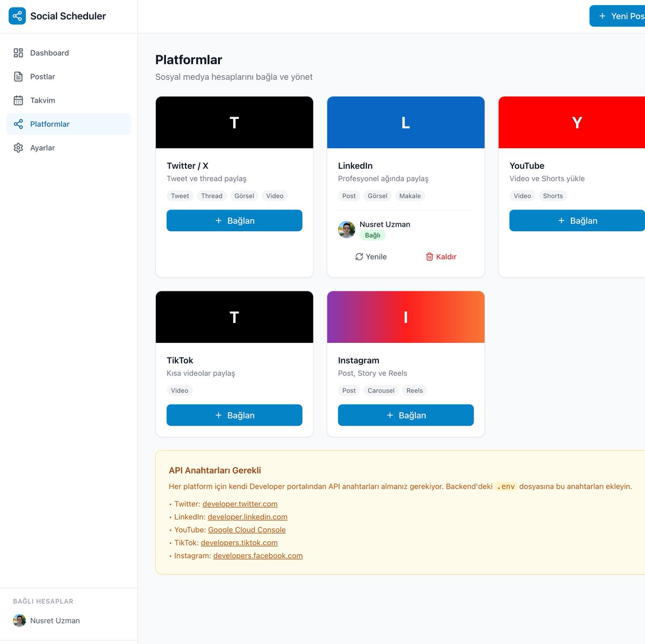Click the Thread tag on Twitter card

[212, 196]
